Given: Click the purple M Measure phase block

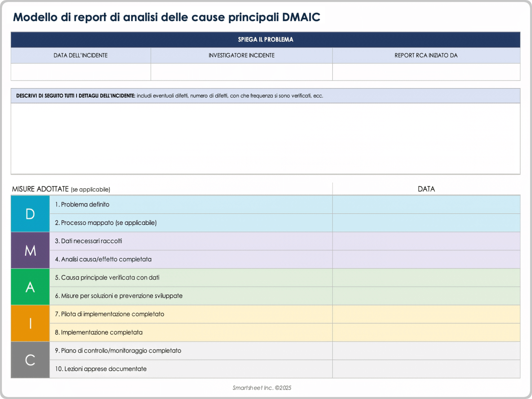Looking at the screenshot, I should pyautogui.click(x=30, y=250).
